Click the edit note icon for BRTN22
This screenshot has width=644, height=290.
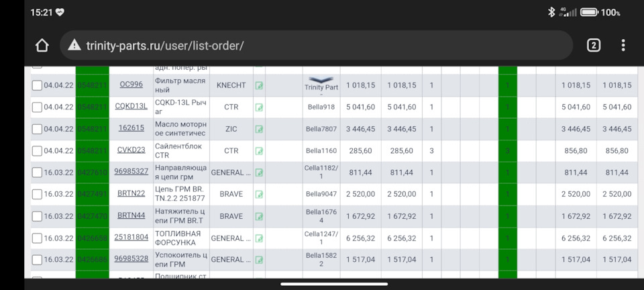coord(259,194)
